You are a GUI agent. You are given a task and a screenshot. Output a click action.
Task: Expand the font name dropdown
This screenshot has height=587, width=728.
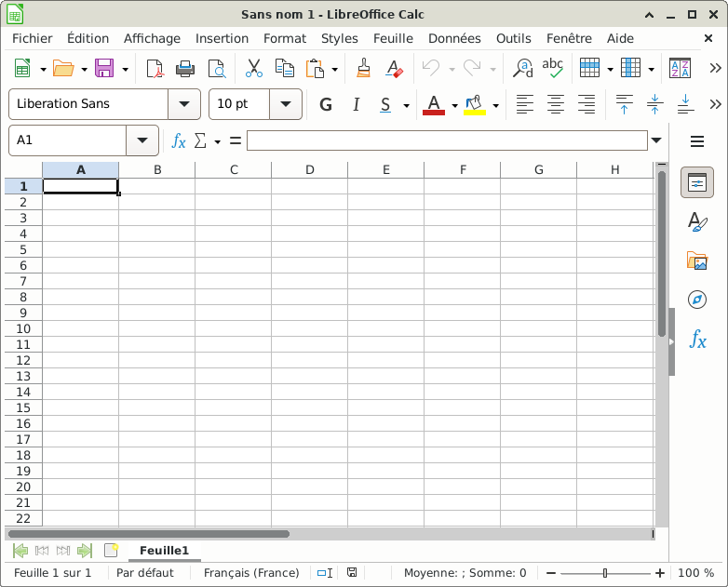(183, 104)
